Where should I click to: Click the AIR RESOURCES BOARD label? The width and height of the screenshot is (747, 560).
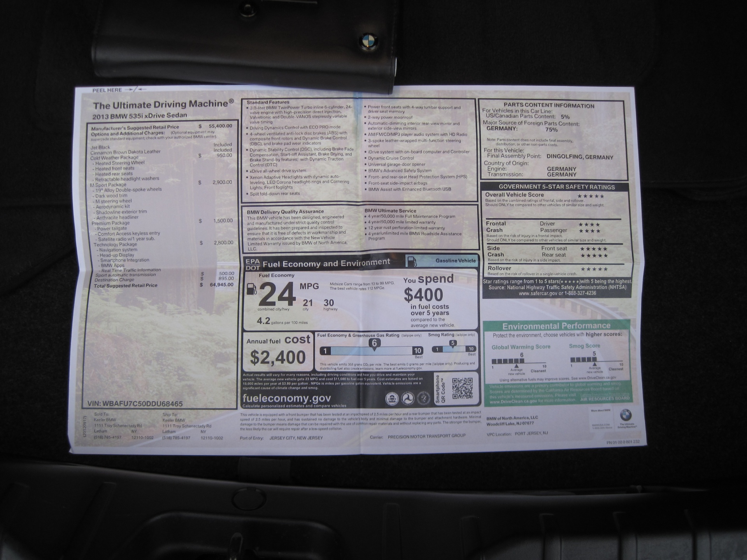click(605, 398)
